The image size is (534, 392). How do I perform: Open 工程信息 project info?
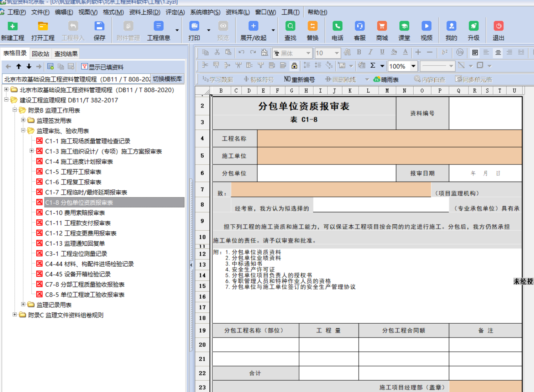point(158,31)
